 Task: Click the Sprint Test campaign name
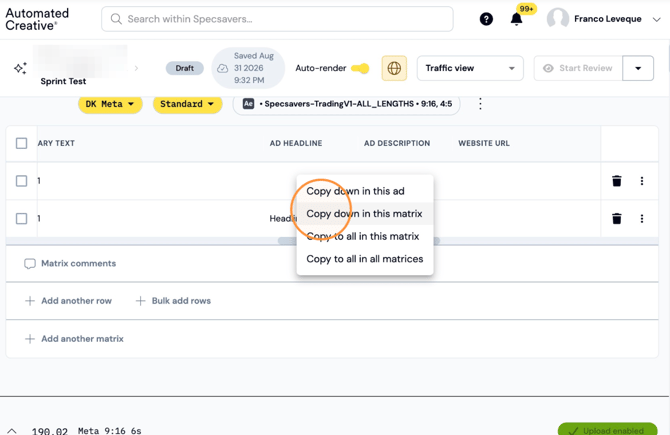point(63,81)
